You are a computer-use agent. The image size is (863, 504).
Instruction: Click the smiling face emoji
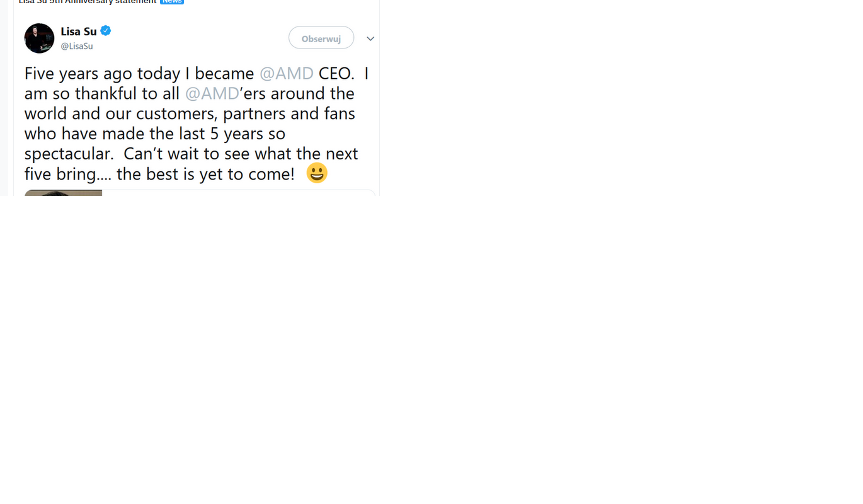pos(317,173)
